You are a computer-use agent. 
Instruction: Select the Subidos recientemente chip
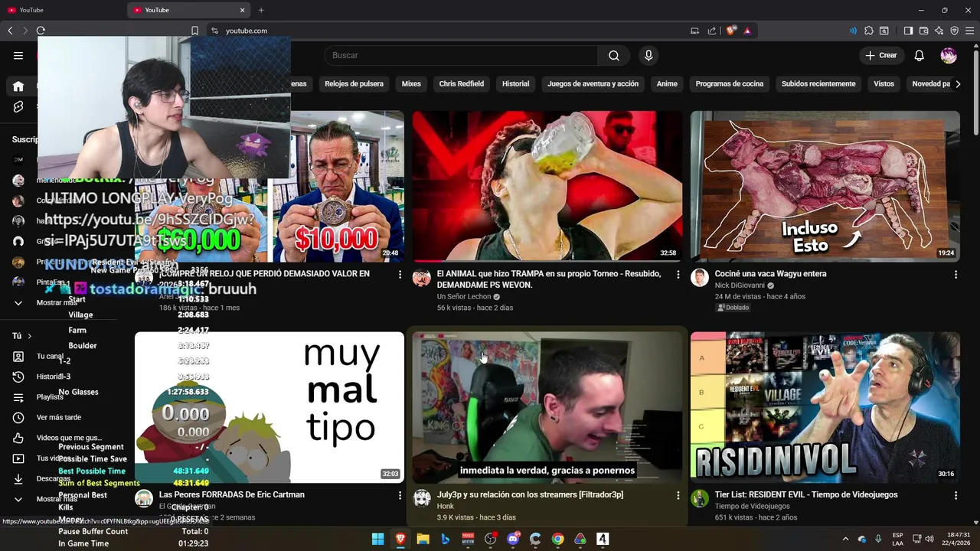point(818,84)
